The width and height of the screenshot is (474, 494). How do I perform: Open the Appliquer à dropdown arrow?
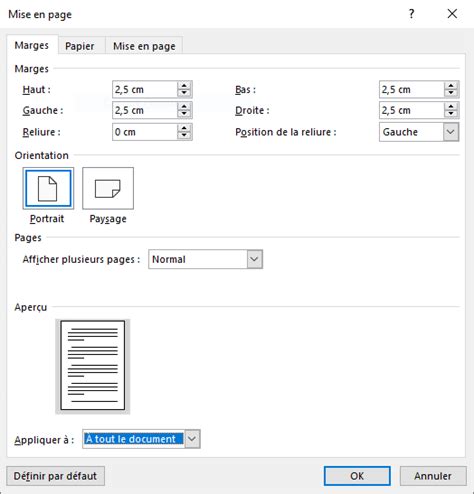(192, 439)
